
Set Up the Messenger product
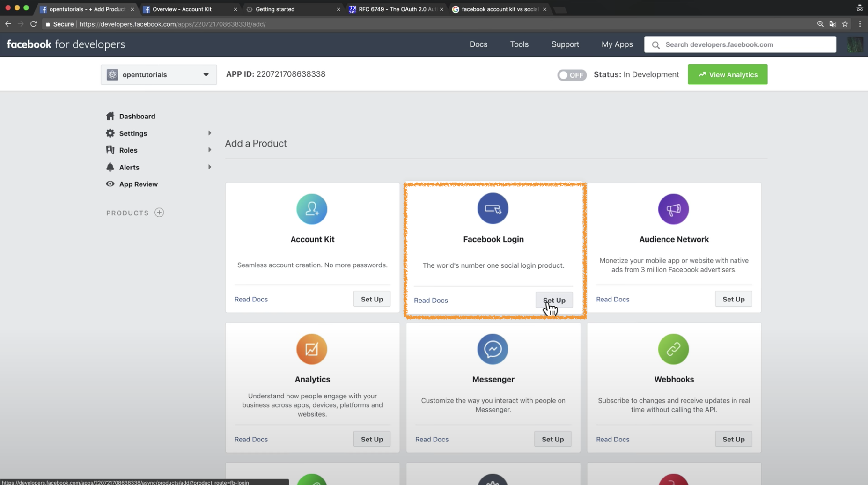[x=552, y=439]
